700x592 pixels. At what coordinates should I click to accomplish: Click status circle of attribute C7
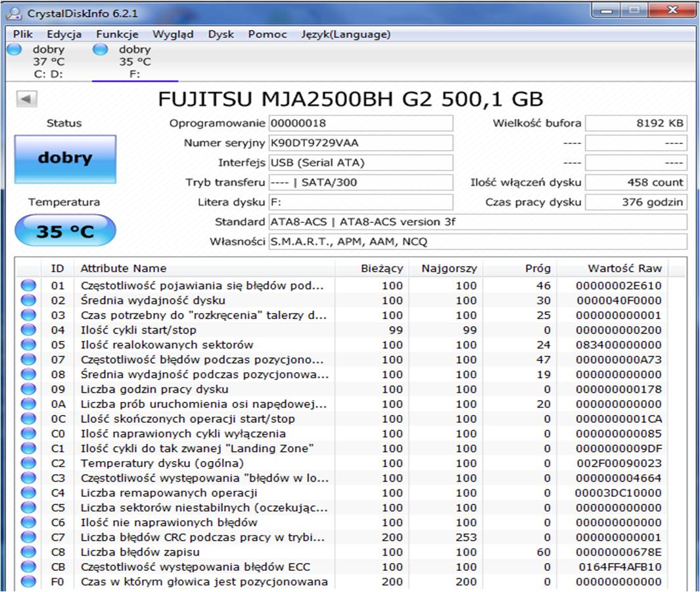coord(28,537)
